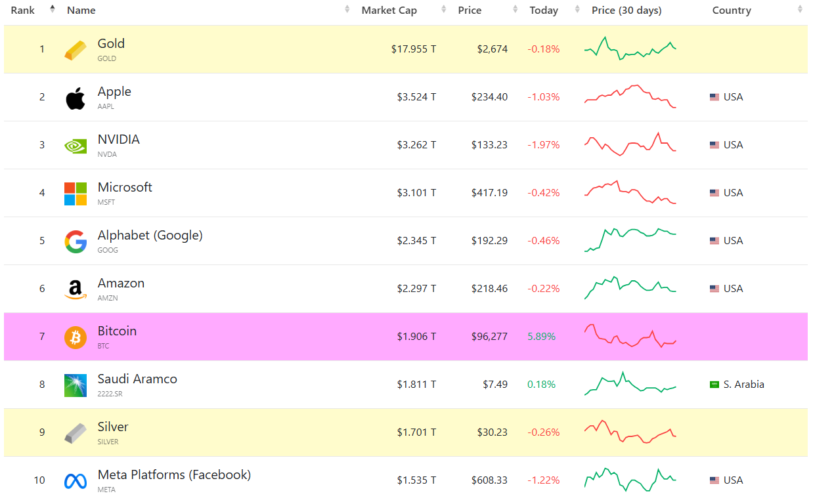
Task: Open the NVIDIA company page
Action: point(119,139)
